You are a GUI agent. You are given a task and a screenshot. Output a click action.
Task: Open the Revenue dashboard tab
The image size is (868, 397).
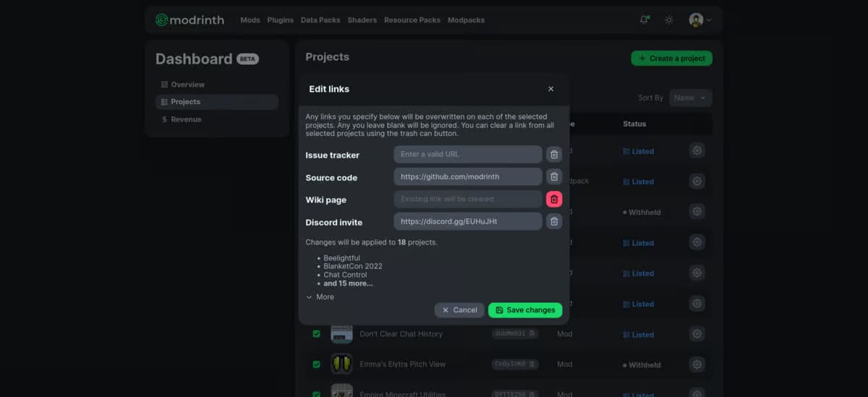click(x=186, y=119)
